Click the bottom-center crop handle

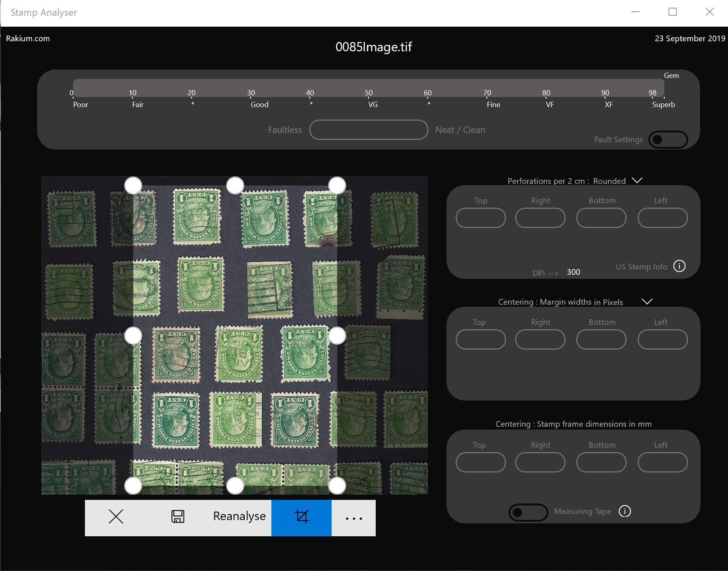click(235, 485)
